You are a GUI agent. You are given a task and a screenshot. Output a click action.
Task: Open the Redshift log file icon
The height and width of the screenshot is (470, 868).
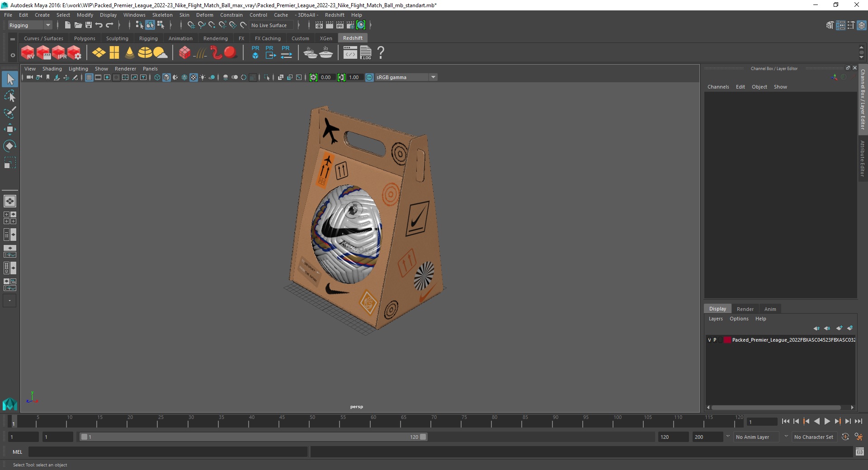[366, 53]
